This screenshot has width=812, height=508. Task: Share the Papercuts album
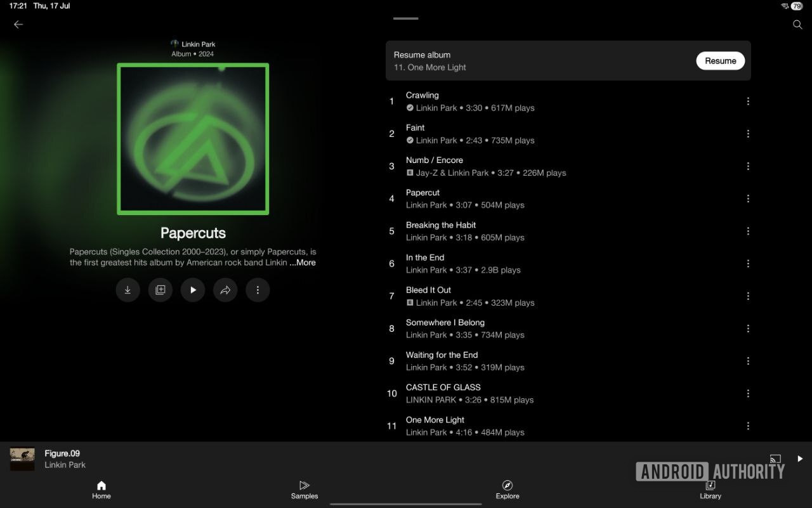(225, 290)
